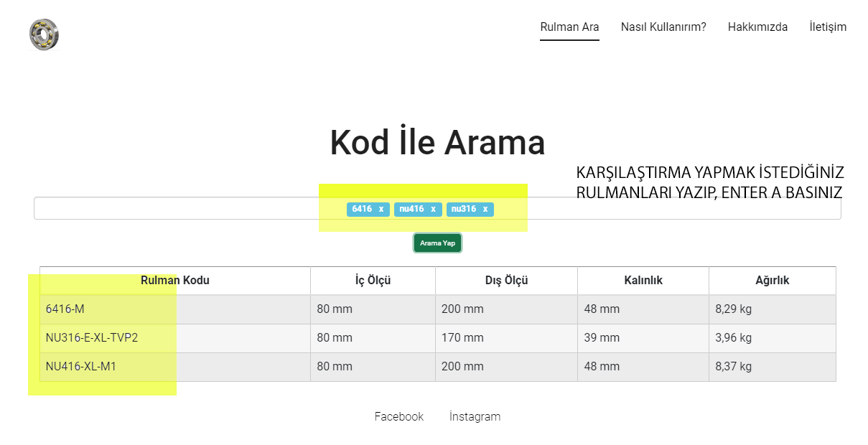The width and height of the screenshot is (868, 445).
Task: Open the Facebook link
Action: pyautogui.click(x=399, y=416)
